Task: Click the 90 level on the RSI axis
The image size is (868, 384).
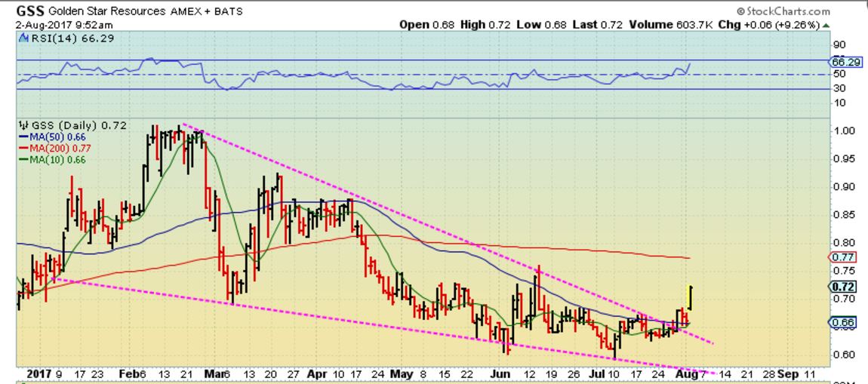Action: pos(839,45)
